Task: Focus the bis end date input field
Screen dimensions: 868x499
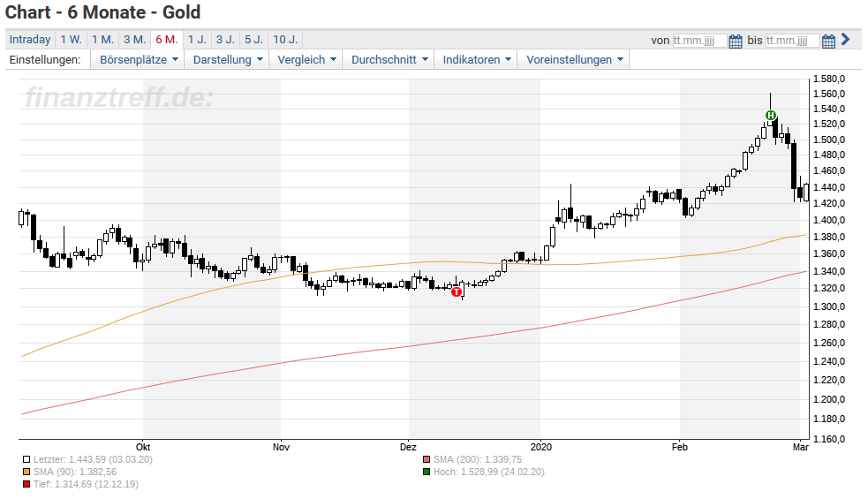Action: (x=792, y=41)
